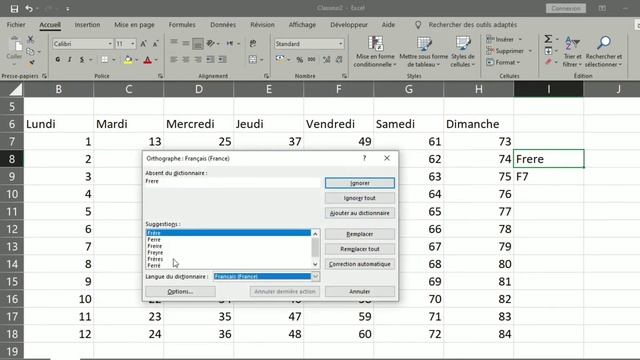Image resolution: width=640 pixels, height=360 pixels.
Task: Toggle italic I formatting
Action: point(69,60)
